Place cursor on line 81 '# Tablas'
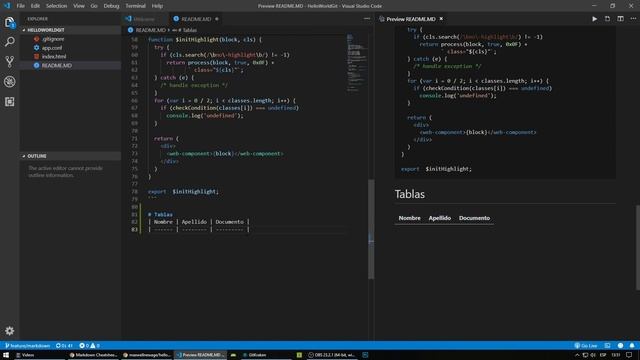The image size is (640, 360). (x=160, y=214)
